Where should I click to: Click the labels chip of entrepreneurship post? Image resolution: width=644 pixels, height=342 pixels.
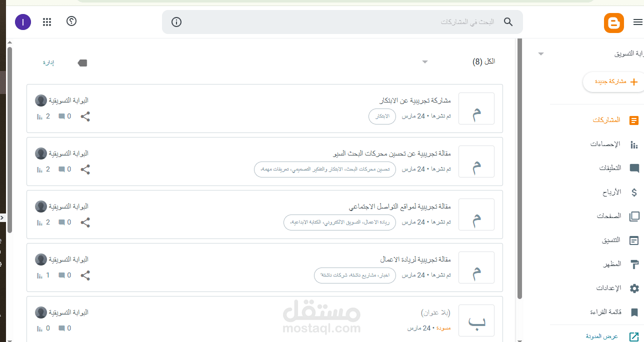[355, 275]
